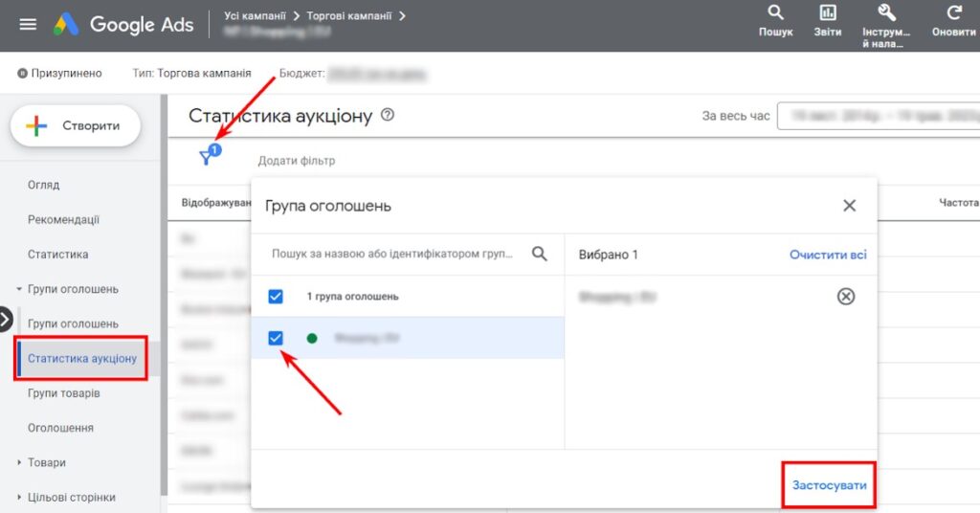This screenshot has width=980, height=513.
Task: Close the Група оголошень dialog
Action: point(849,206)
